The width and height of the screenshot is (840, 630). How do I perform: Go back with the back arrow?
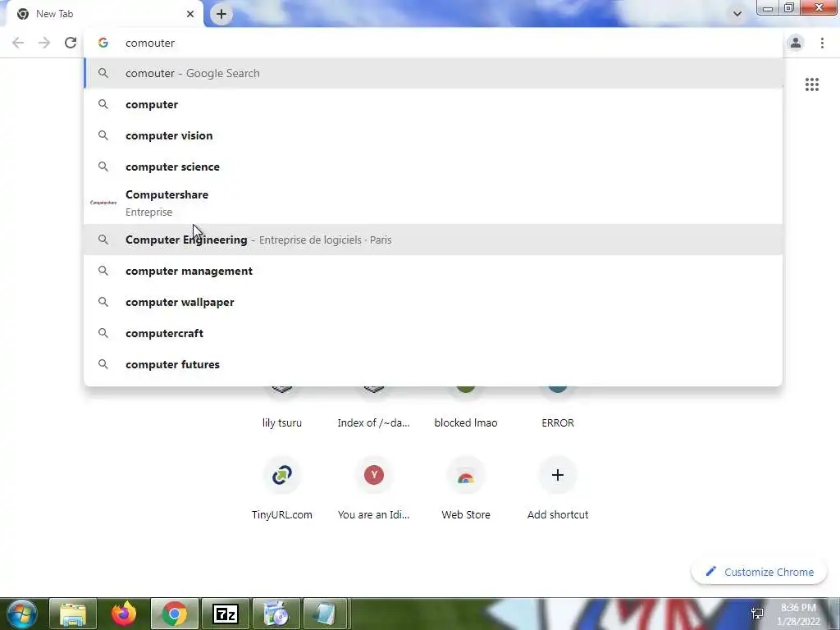coord(18,43)
